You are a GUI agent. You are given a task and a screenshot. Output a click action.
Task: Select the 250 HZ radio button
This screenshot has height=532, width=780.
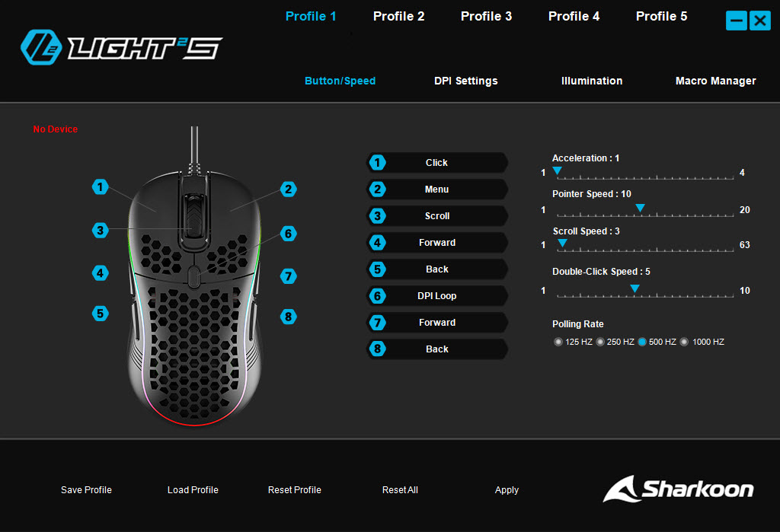pyautogui.click(x=600, y=342)
